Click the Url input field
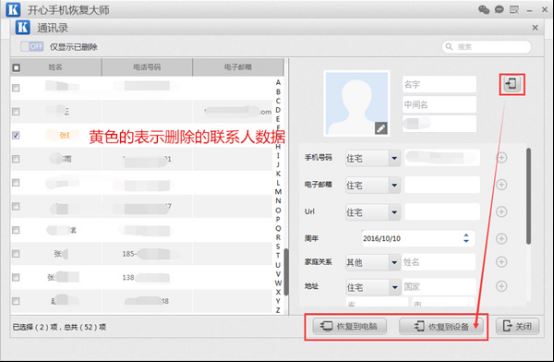554x362 pixels. [x=442, y=212]
